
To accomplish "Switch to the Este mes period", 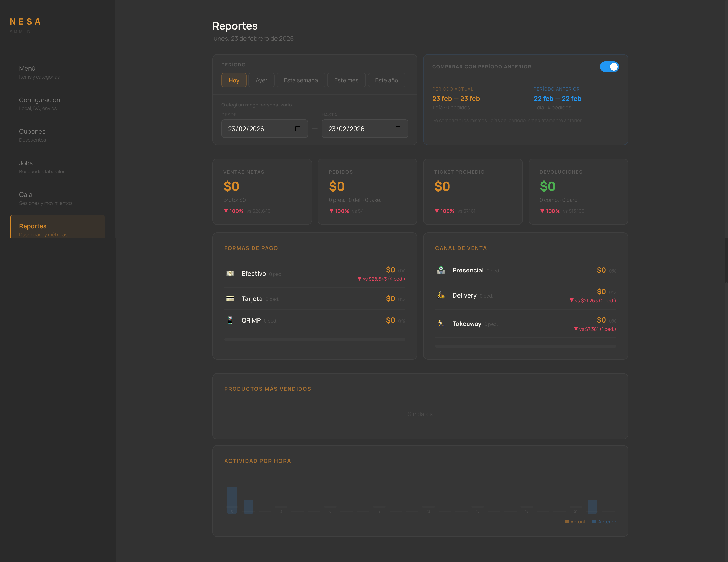I will pyautogui.click(x=346, y=80).
